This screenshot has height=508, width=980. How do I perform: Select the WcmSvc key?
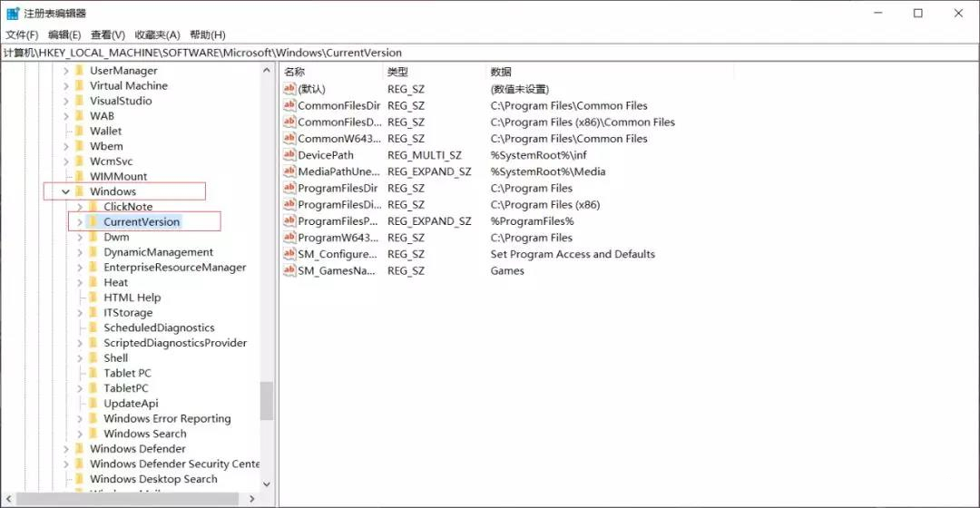[x=112, y=161]
